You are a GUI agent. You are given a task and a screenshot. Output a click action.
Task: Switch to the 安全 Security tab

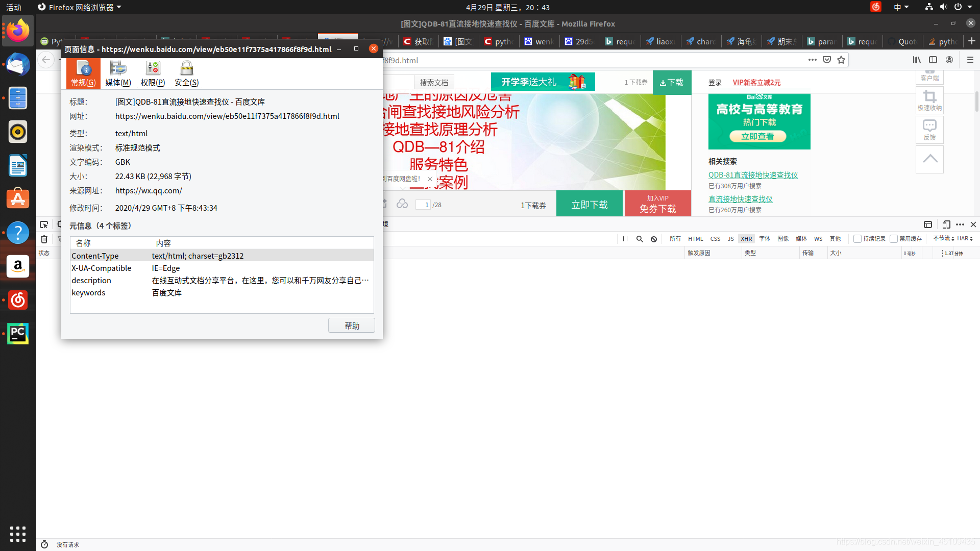[187, 73]
